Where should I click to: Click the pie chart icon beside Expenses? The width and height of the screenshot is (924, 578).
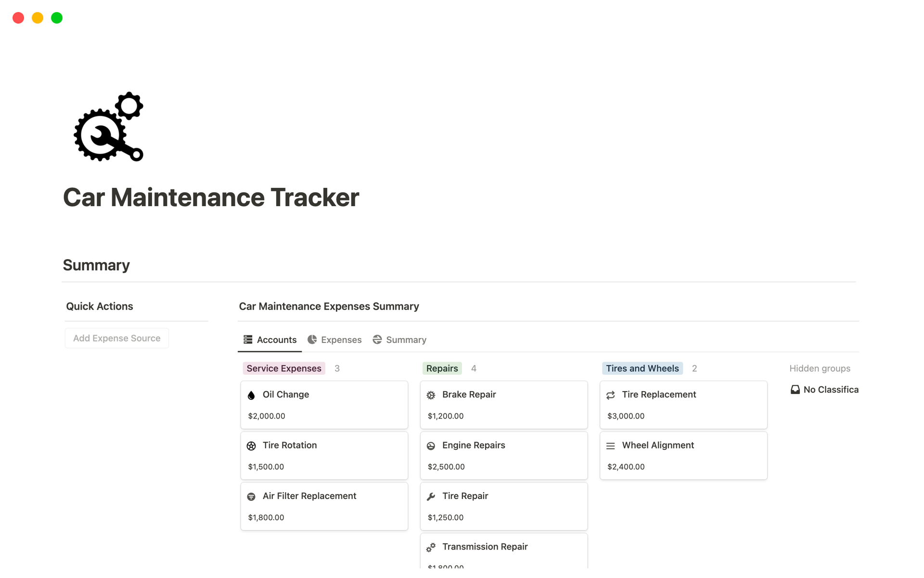(312, 340)
